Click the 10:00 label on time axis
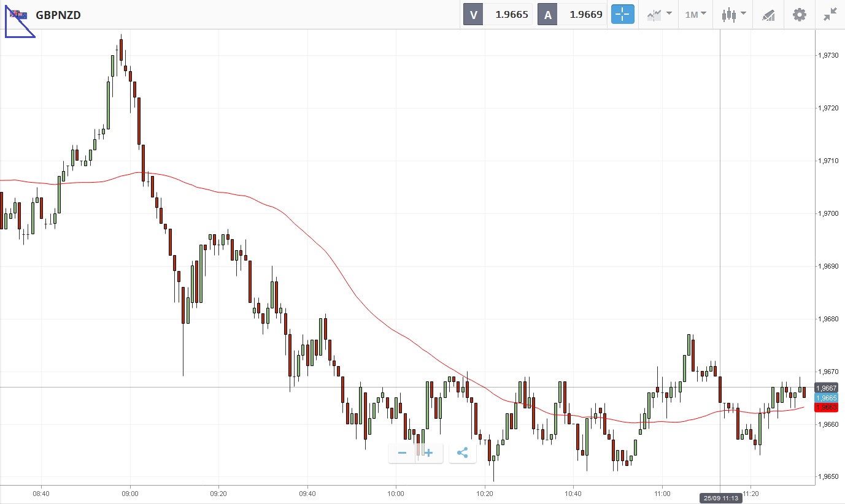The image size is (845, 504). point(396,492)
